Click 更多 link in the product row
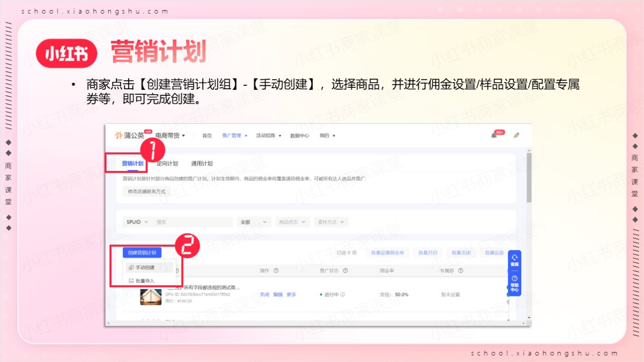 tap(291, 294)
